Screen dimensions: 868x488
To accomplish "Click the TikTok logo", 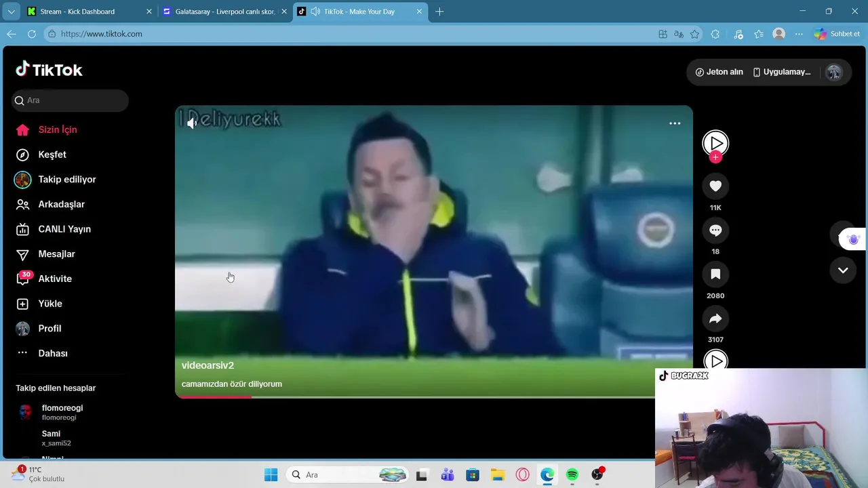I will coord(49,69).
